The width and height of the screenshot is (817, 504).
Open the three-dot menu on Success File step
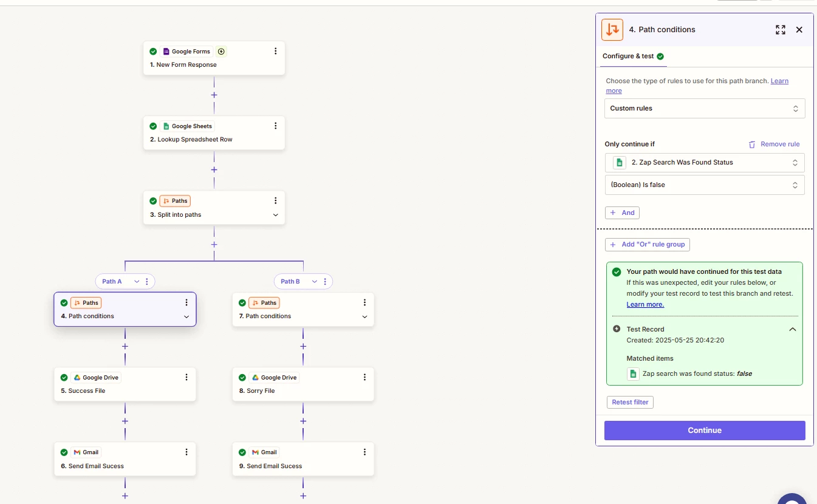point(186,377)
